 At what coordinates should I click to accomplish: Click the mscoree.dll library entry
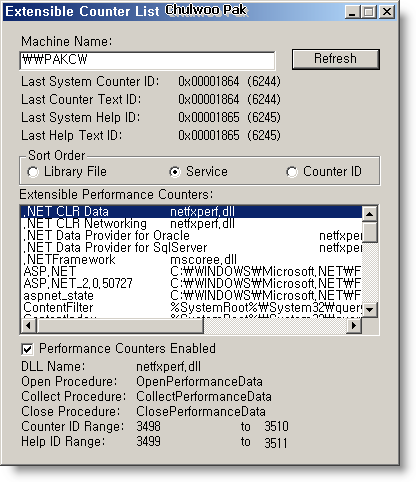pos(203,260)
